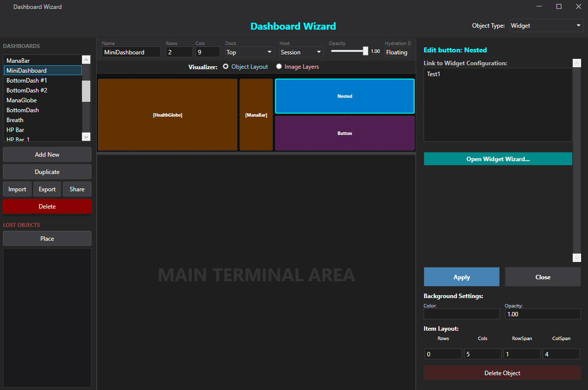The height and width of the screenshot is (390, 588).
Task: Click the Background Opacity input field
Action: click(543, 314)
